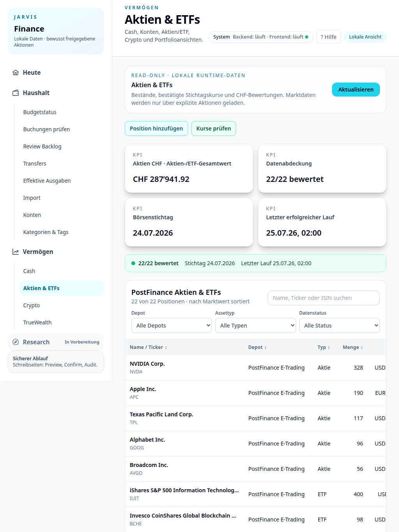
Task: Click the Sicherer Ablauf info box
Action: (56, 362)
